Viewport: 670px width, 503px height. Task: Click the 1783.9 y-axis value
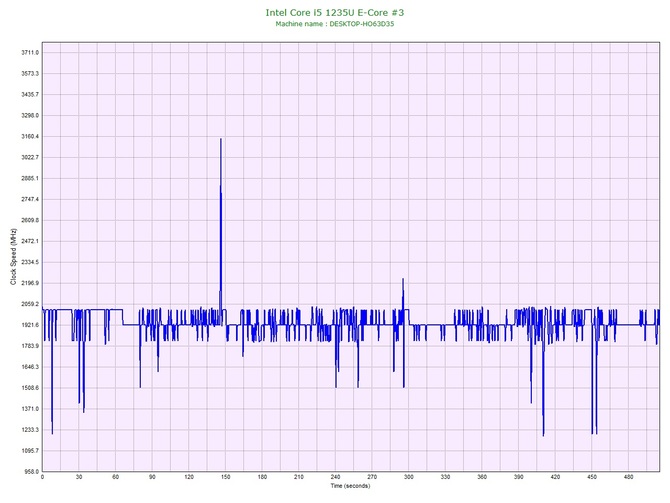(30, 346)
